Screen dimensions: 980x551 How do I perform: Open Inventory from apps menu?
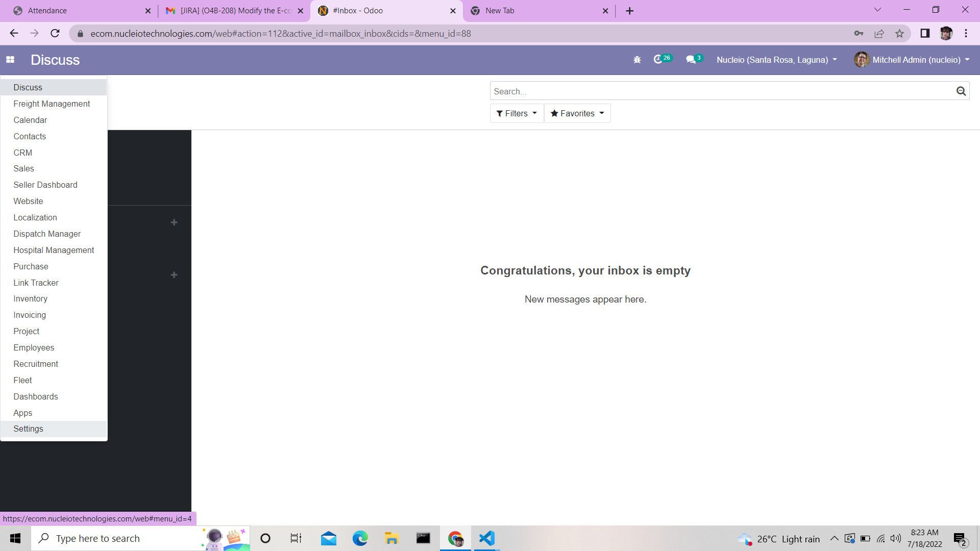click(54, 298)
